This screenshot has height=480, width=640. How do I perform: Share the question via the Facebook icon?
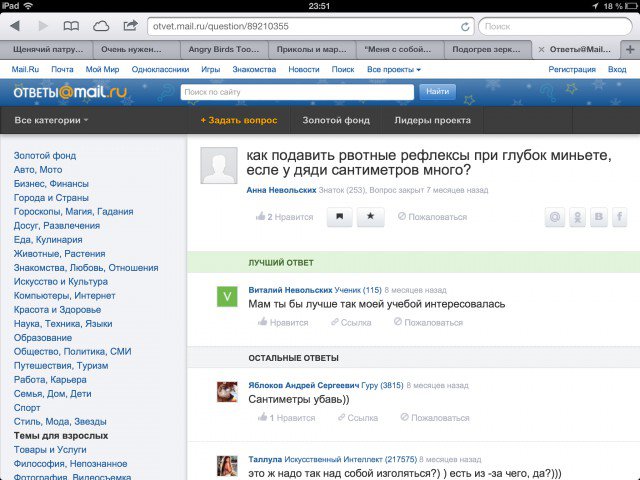(620, 217)
